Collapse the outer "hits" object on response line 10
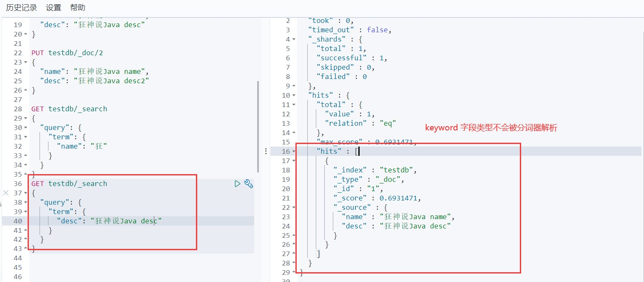 [294, 96]
